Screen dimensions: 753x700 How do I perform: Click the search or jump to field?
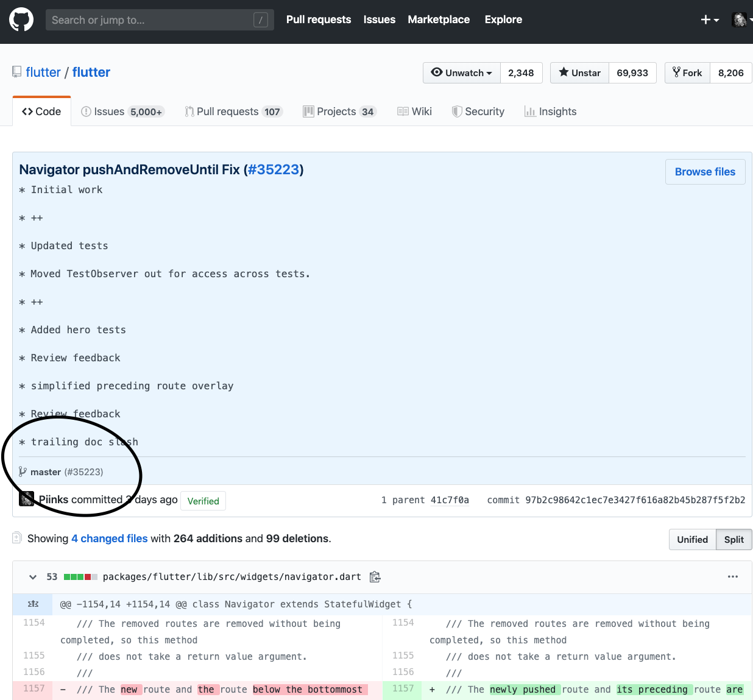160,20
